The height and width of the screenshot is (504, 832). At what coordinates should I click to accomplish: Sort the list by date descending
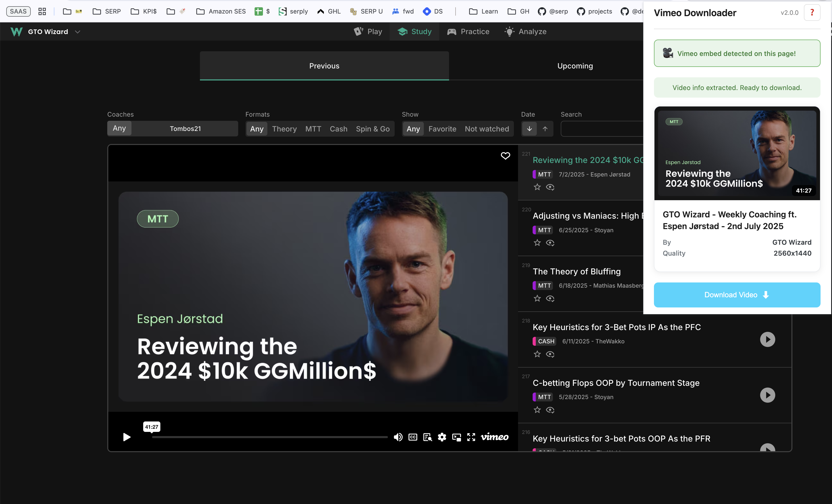529,129
